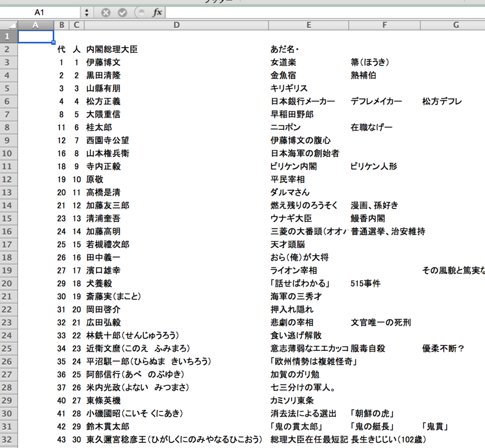Screen dimensions: 485x448
Task: Open the fx function insert button
Action: 157,12
